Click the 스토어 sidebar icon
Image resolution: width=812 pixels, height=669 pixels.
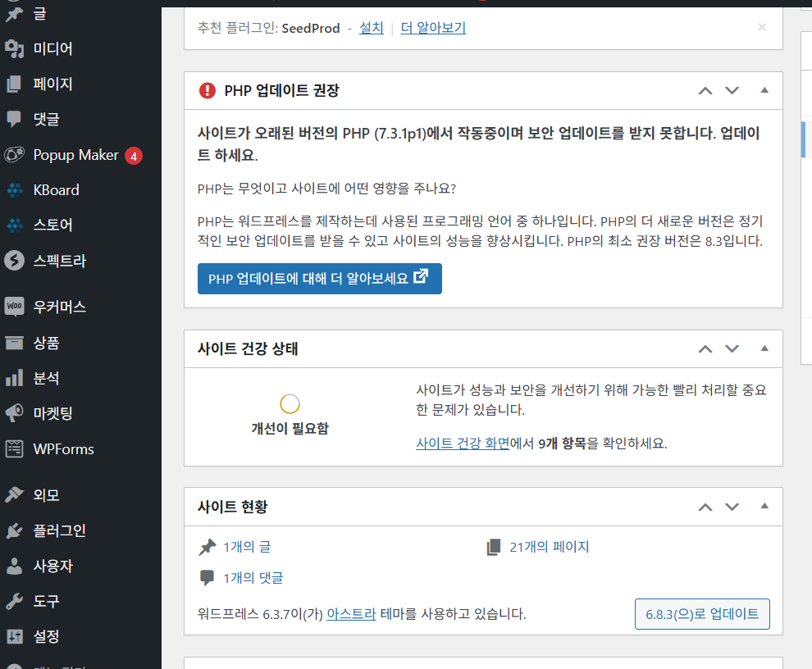tap(15, 225)
